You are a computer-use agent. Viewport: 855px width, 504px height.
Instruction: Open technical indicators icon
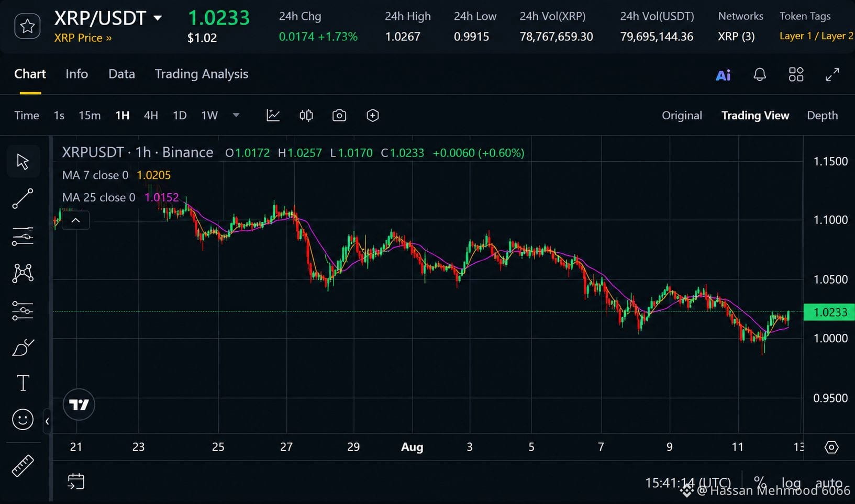point(273,115)
